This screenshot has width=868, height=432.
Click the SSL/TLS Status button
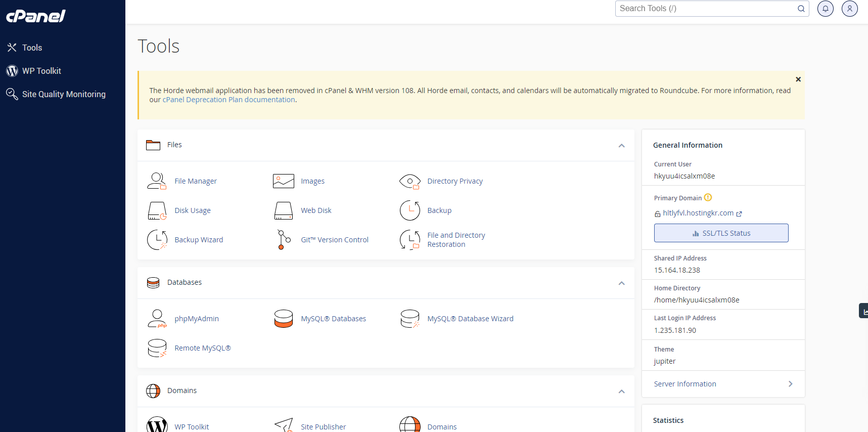[x=721, y=233]
